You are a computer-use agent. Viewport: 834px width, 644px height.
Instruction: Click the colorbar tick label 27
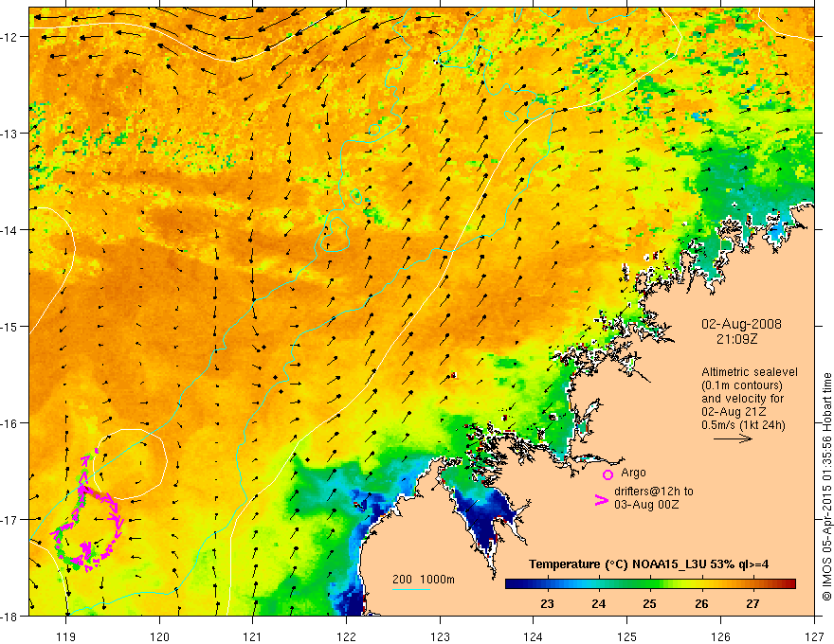click(x=752, y=604)
